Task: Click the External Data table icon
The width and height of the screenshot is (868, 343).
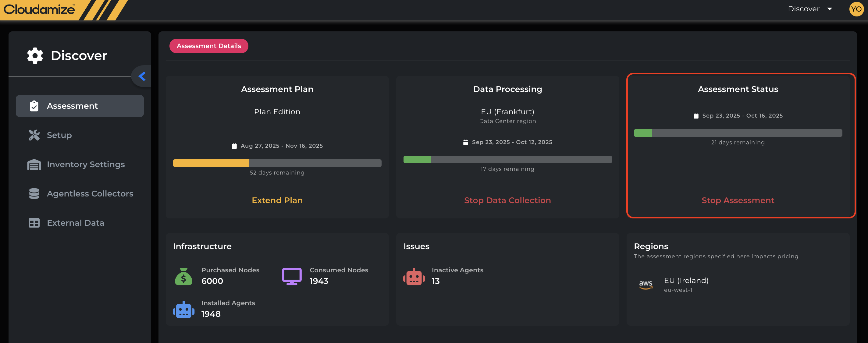Action: point(34,223)
